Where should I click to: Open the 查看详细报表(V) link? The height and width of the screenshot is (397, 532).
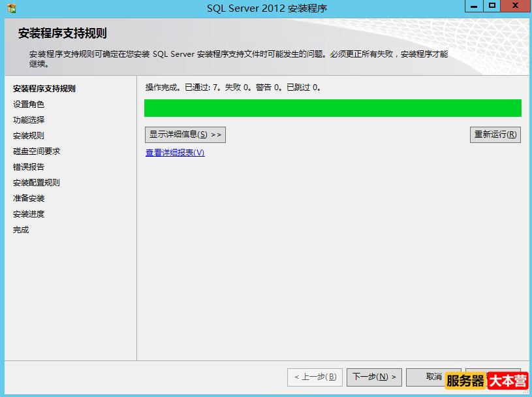coord(175,153)
